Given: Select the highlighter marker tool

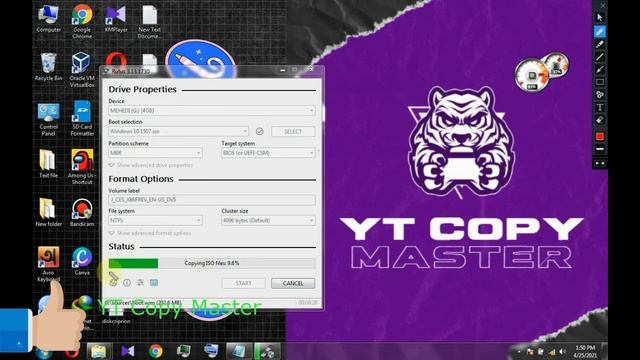Looking at the screenshot, I should point(600,44).
